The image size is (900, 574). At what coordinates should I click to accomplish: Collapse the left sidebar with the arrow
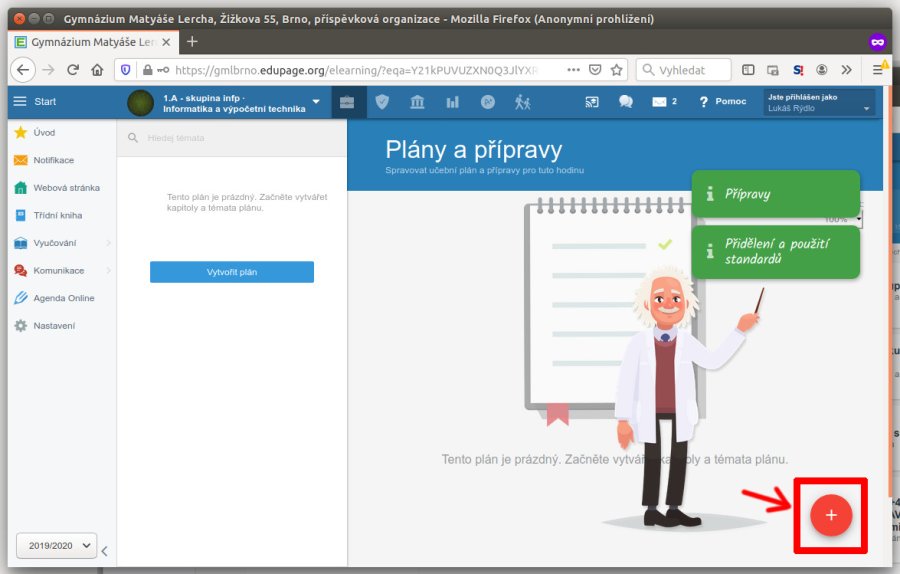[x=105, y=550]
